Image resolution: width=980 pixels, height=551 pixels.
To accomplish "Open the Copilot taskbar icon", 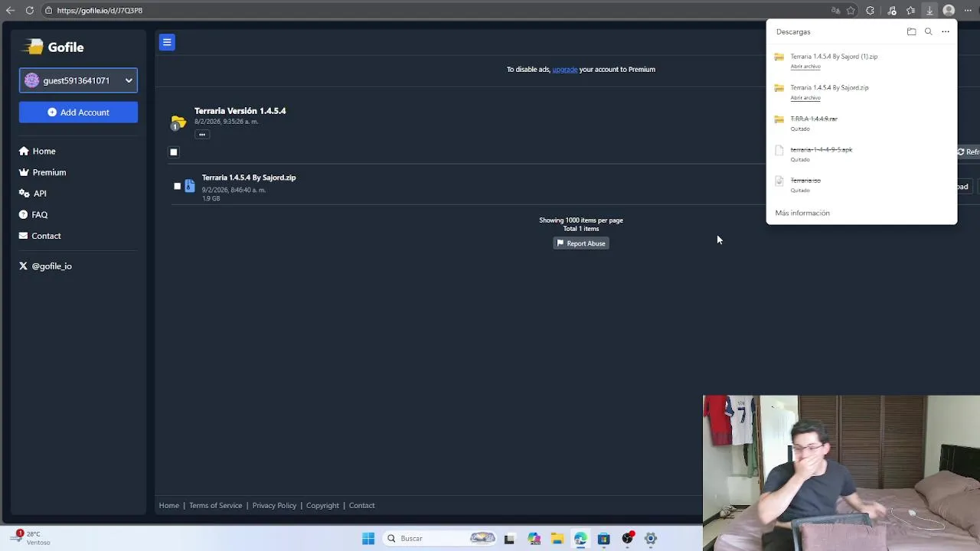I will 534,539.
